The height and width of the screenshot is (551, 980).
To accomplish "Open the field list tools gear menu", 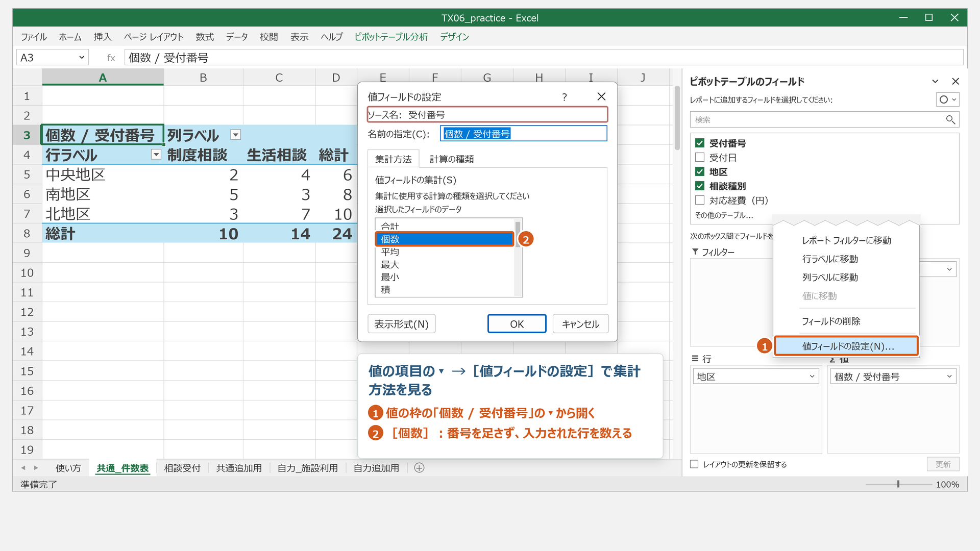I will coord(947,99).
